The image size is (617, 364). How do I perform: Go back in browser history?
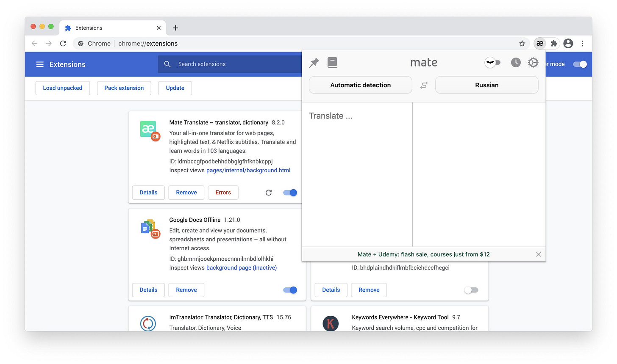35,43
